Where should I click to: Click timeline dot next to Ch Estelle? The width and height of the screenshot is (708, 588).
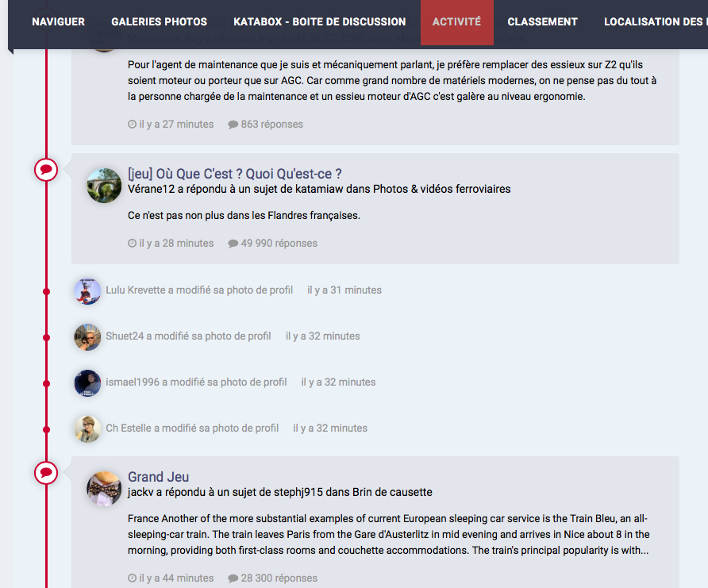click(46, 429)
